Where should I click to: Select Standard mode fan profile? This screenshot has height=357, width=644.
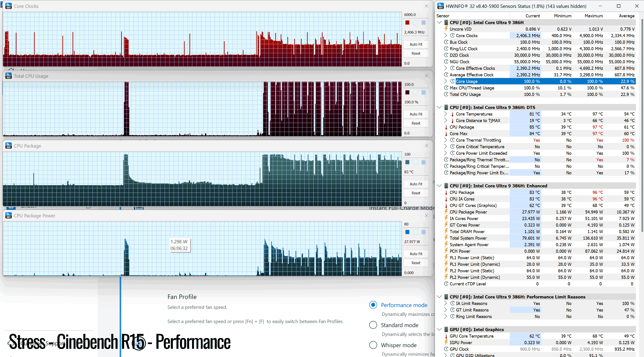point(373,325)
